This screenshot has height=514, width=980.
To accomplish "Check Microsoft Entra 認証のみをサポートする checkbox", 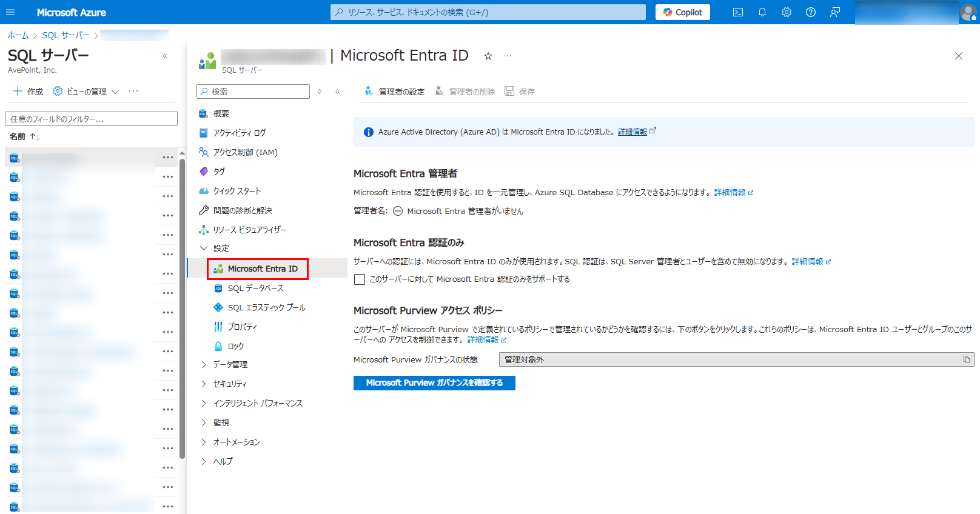I will point(360,279).
